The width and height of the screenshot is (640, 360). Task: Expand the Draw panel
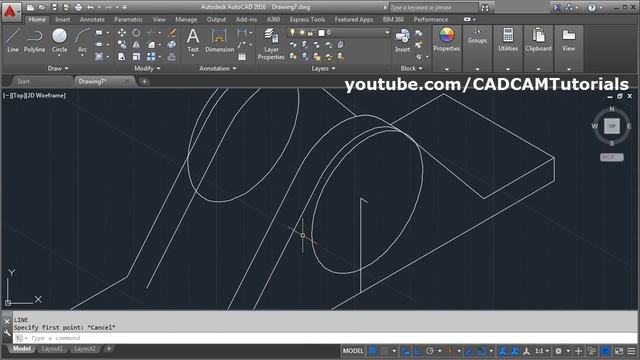pyautogui.click(x=58, y=68)
